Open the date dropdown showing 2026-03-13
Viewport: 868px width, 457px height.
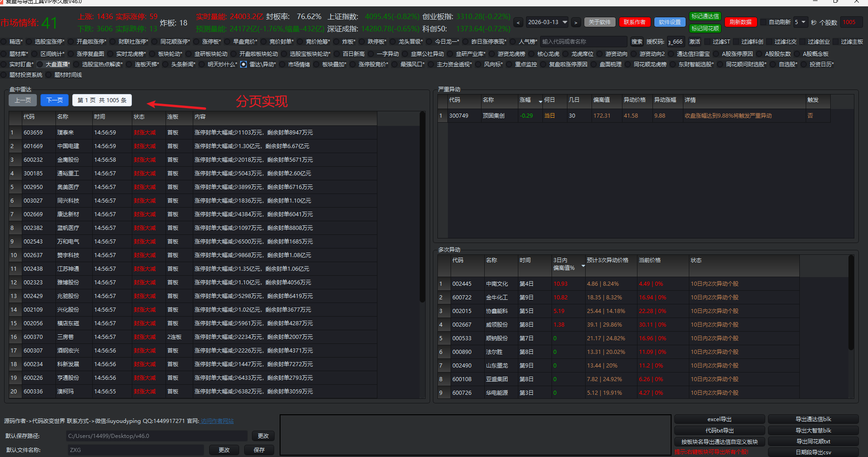pyautogui.click(x=565, y=22)
